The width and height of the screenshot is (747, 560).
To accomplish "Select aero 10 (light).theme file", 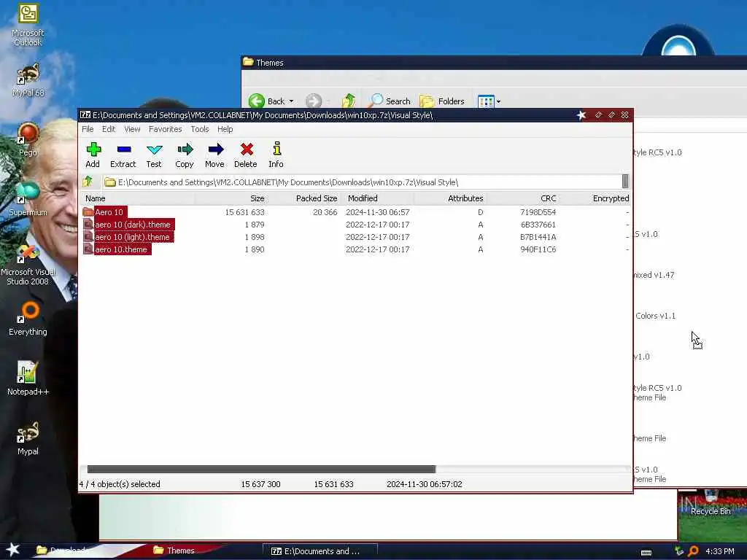I will click(x=355, y=237).
